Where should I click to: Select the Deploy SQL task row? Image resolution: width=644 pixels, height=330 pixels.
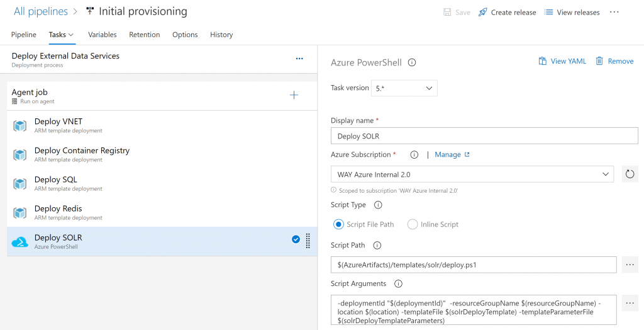[x=162, y=183]
